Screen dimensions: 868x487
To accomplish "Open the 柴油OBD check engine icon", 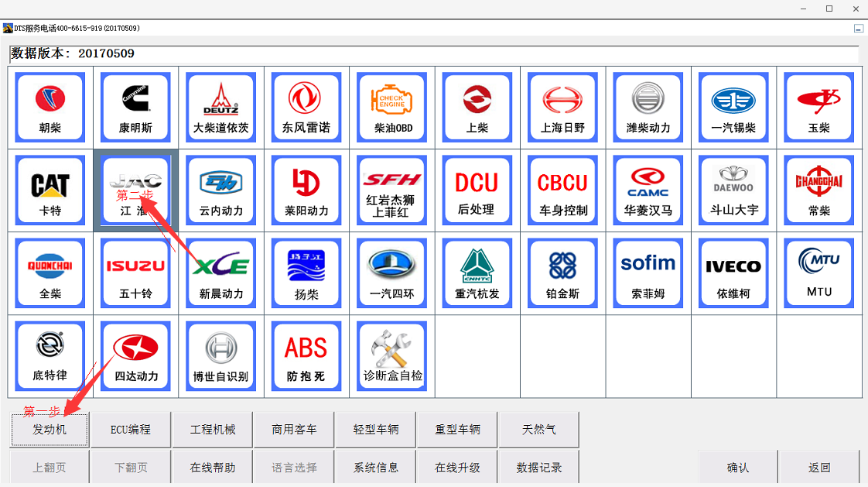I will pos(392,108).
